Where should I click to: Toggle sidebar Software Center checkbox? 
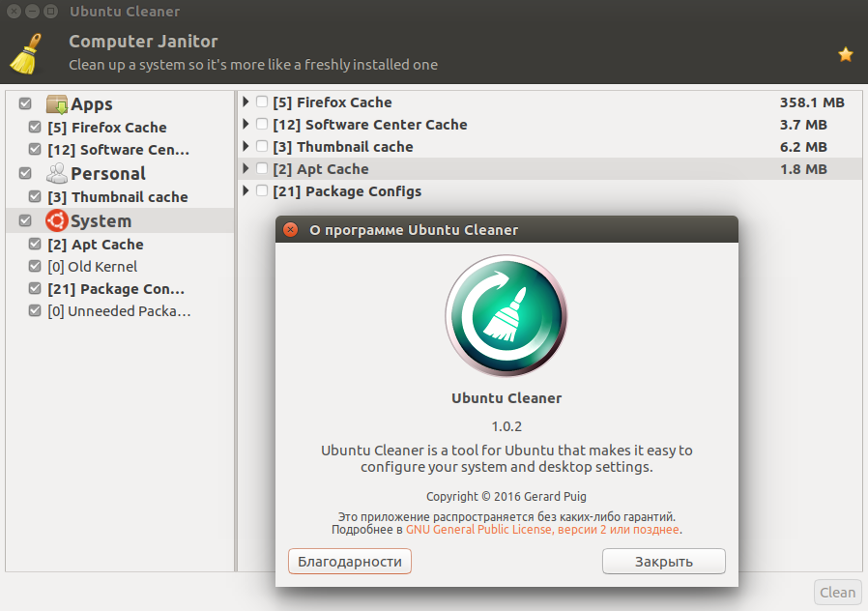click(x=35, y=149)
